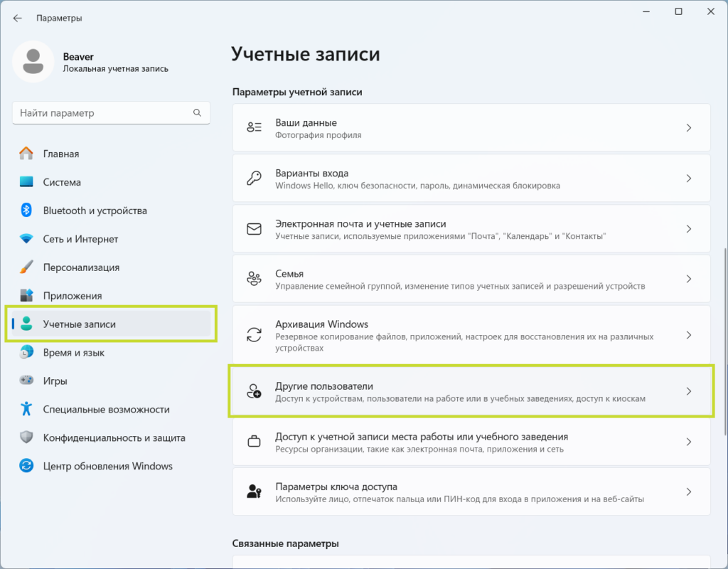Screen dimensions: 728x569
Task: Open the Другие пользователи card
Action: (471, 392)
